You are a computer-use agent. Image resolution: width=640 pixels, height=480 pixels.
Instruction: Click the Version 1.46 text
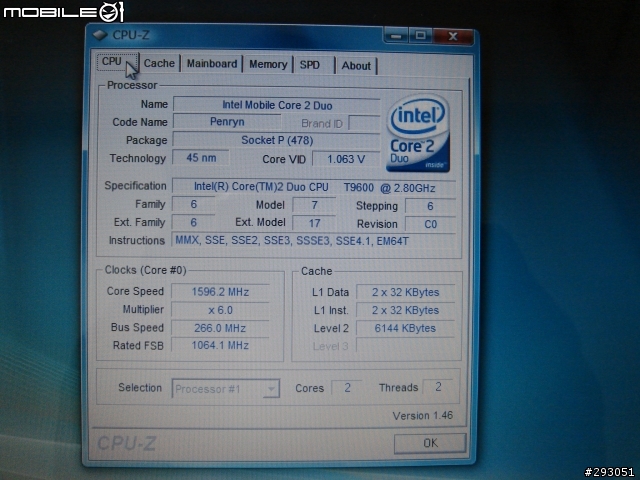pyautogui.click(x=422, y=416)
